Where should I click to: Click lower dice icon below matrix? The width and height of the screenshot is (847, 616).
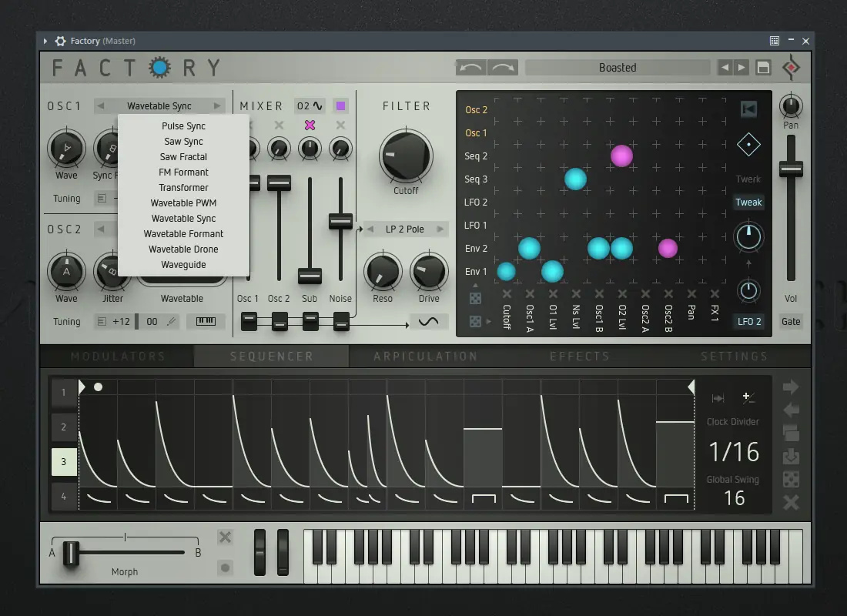pos(475,322)
